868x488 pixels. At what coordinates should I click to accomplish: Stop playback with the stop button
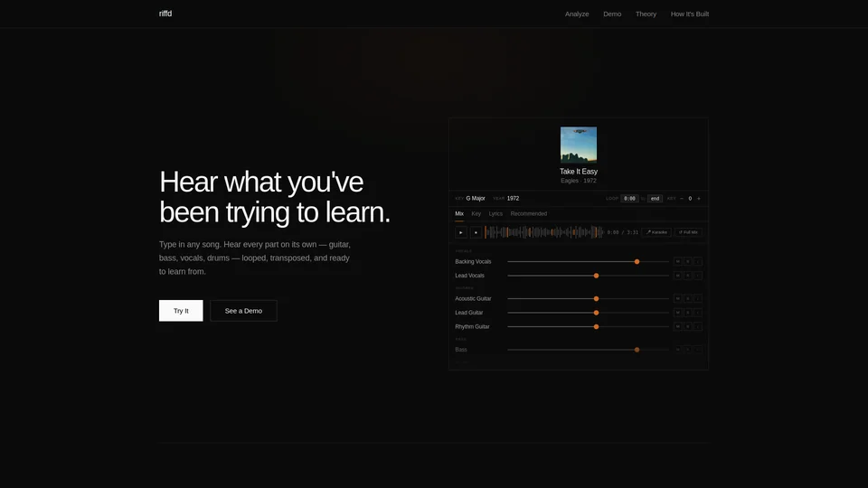(x=476, y=232)
